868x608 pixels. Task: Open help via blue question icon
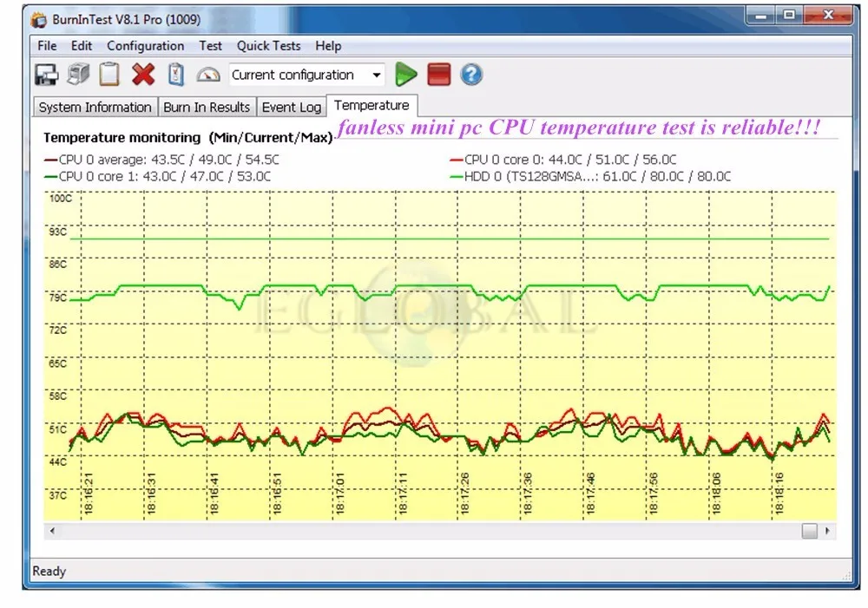(x=471, y=75)
